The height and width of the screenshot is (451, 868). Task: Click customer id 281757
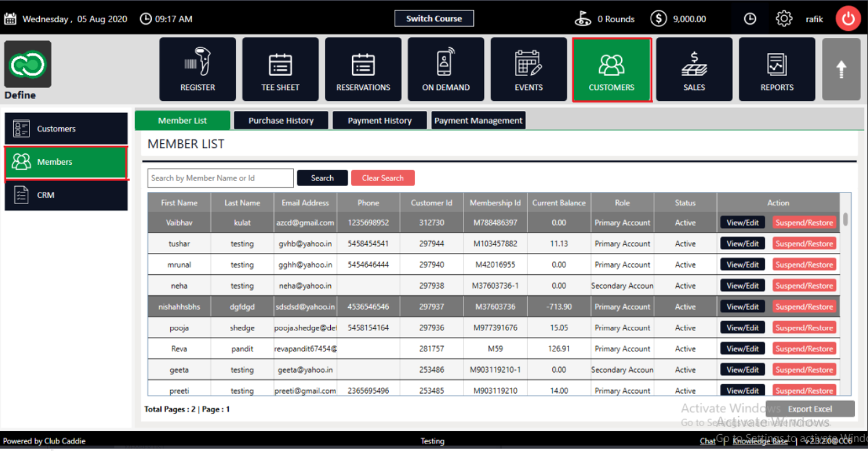(432, 349)
